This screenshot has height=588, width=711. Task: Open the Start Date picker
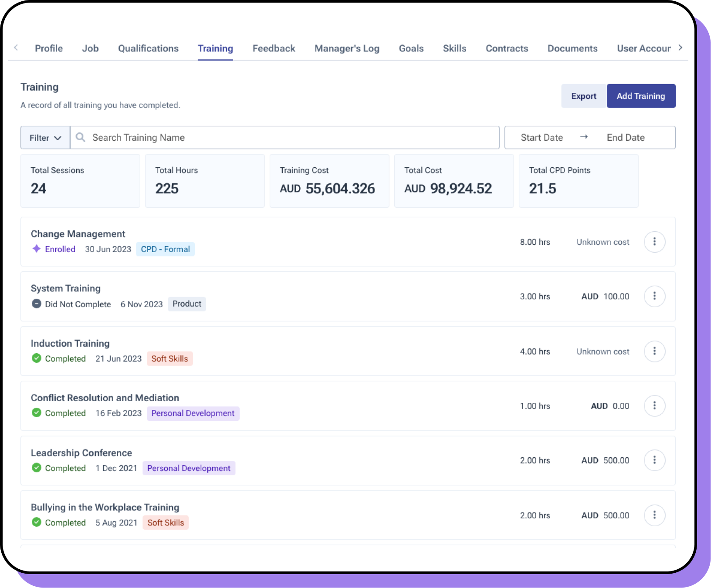tap(542, 138)
